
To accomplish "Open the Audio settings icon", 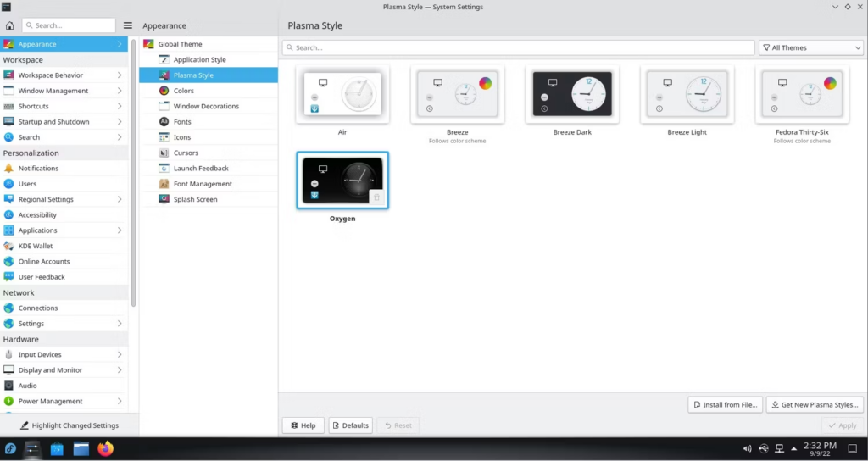I will 8,386.
